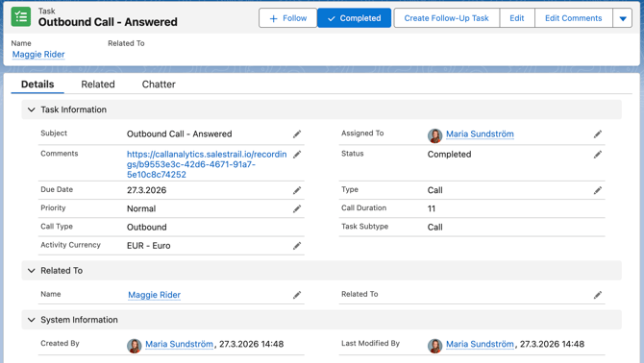
Task: Switch to the Related tab
Action: (x=98, y=85)
